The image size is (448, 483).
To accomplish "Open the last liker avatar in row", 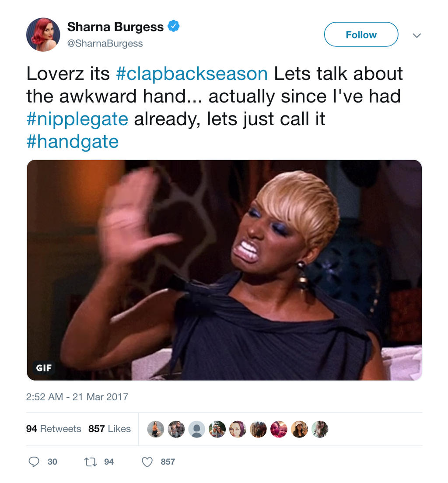I will [320, 429].
